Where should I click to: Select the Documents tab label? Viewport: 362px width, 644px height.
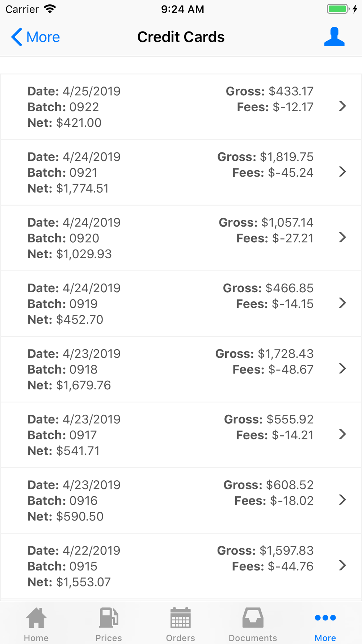point(253,638)
